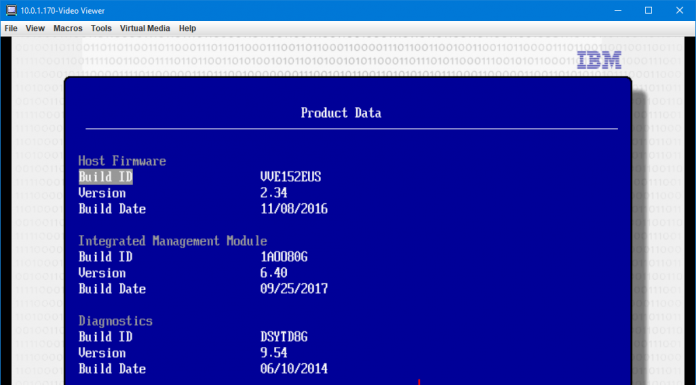Click Version label under Diagnostics

(102, 353)
